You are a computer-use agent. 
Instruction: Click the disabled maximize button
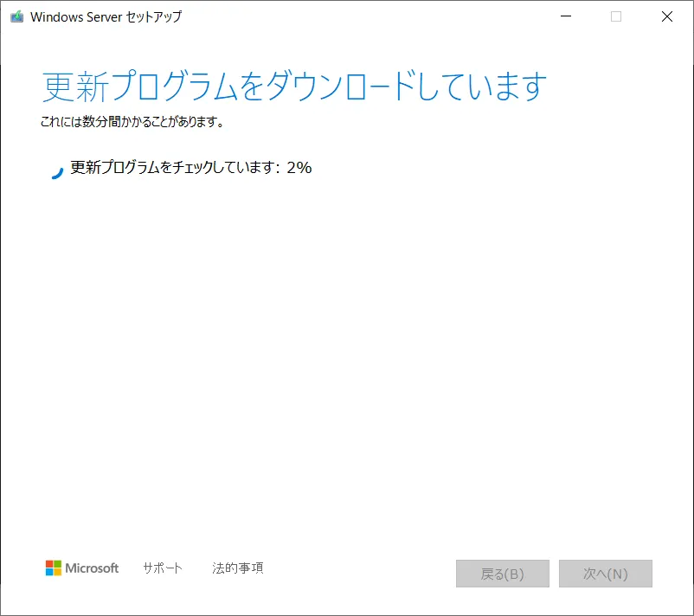615,16
